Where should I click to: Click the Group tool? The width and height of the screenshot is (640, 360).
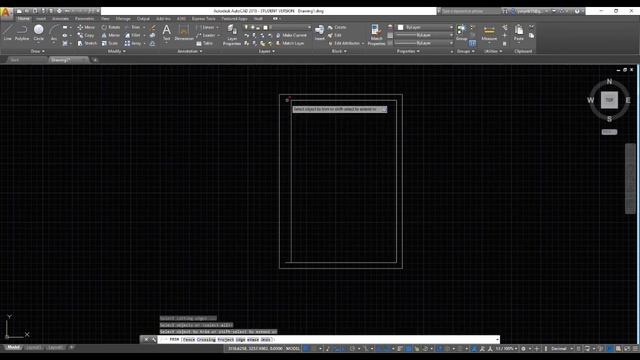point(462,32)
